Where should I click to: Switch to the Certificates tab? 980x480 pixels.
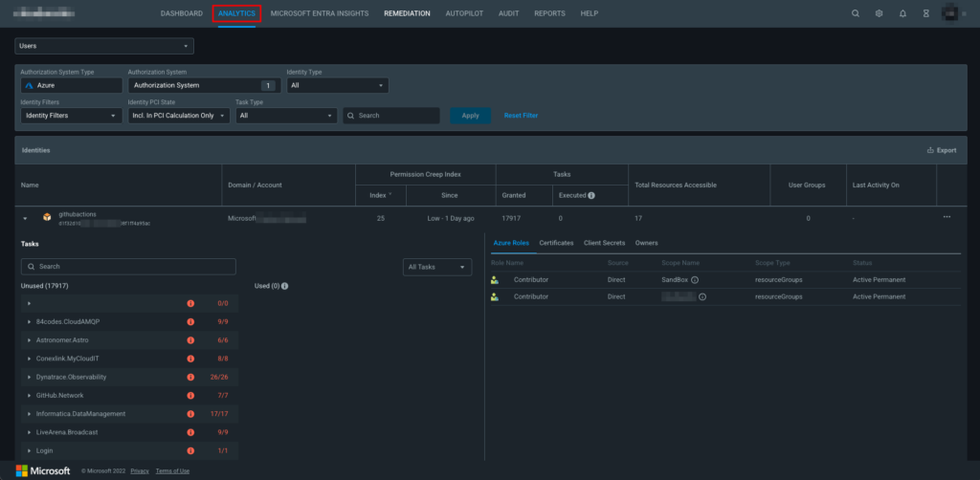click(x=556, y=243)
